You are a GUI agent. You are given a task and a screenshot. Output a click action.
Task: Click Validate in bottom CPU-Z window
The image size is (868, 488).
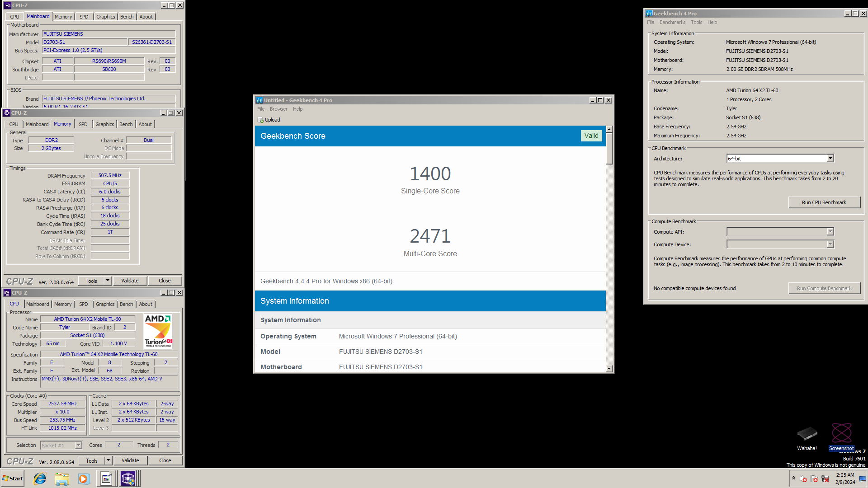[130, 460]
